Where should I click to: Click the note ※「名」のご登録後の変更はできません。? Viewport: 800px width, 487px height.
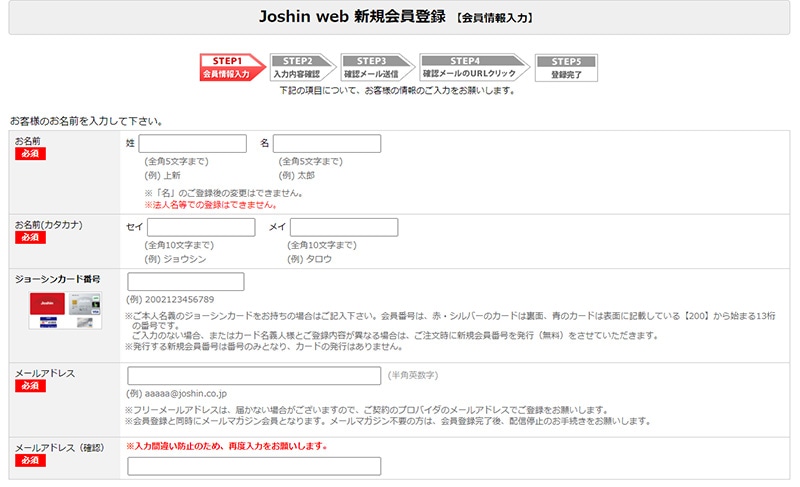(224, 193)
